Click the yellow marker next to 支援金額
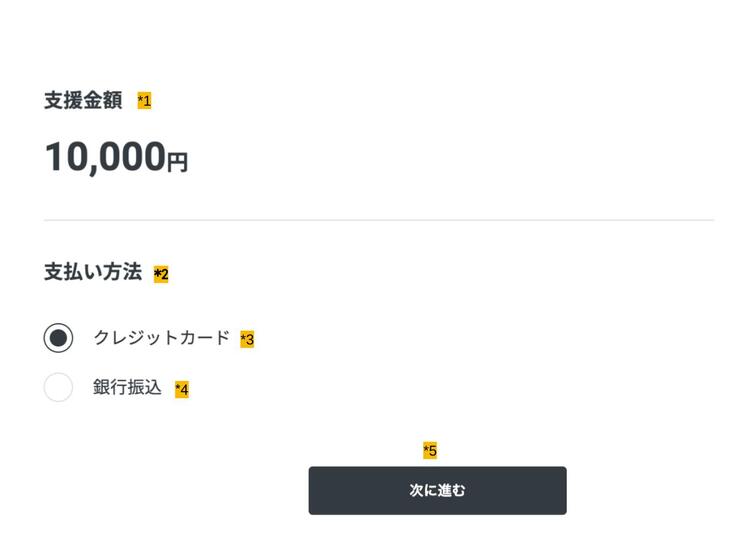 pyautogui.click(x=144, y=101)
